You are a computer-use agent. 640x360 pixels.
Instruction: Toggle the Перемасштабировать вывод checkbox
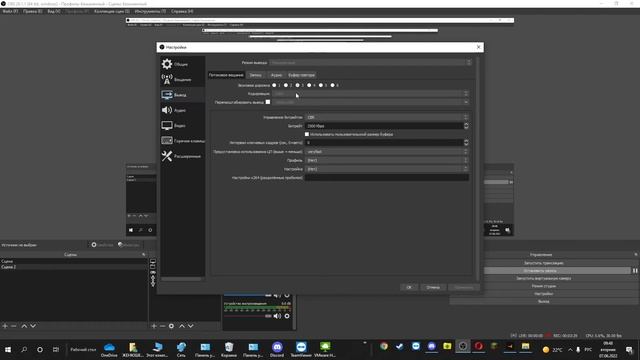point(268,102)
